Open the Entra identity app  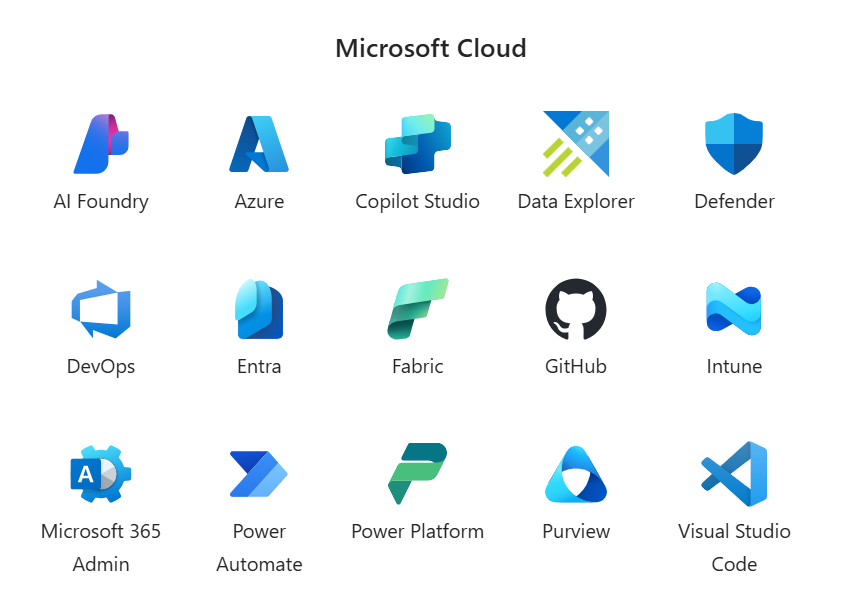(x=259, y=308)
